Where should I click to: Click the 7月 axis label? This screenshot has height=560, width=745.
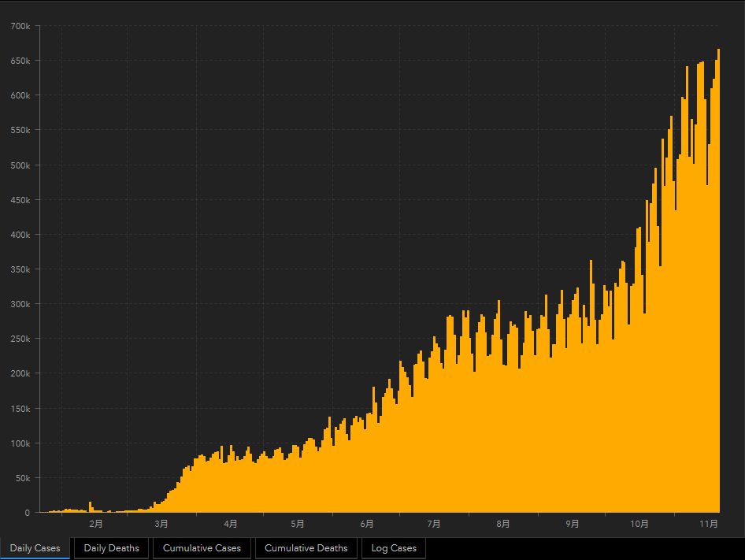(434, 524)
